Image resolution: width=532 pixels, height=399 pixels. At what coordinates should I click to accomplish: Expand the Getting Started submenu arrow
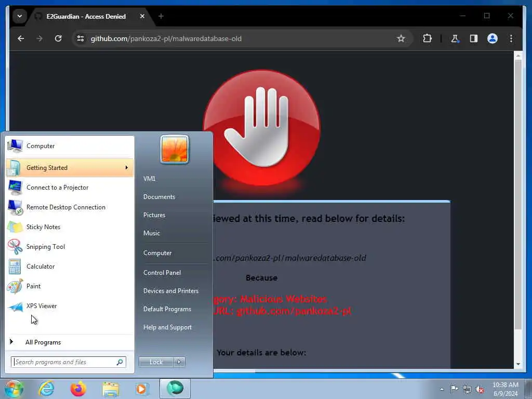127,168
